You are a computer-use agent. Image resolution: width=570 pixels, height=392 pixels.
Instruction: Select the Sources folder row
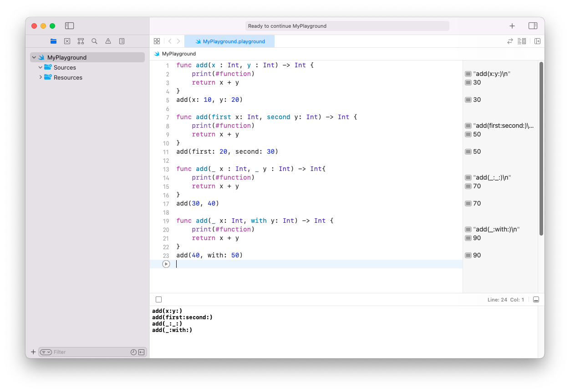tap(87, 67)
